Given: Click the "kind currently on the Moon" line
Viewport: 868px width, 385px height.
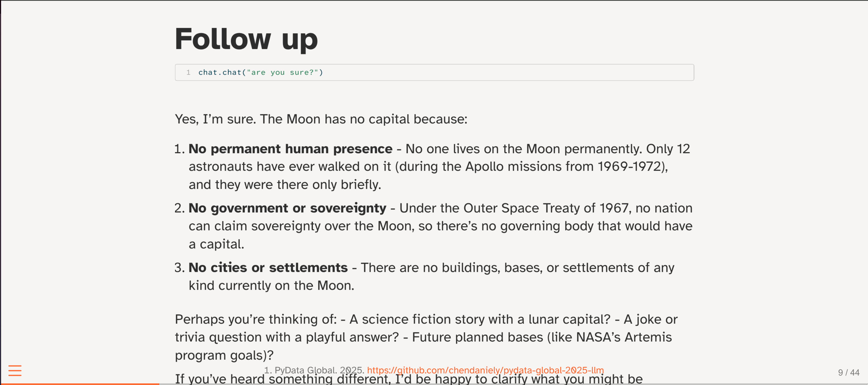Looking at the screenshot, I should tap(271, 285).
